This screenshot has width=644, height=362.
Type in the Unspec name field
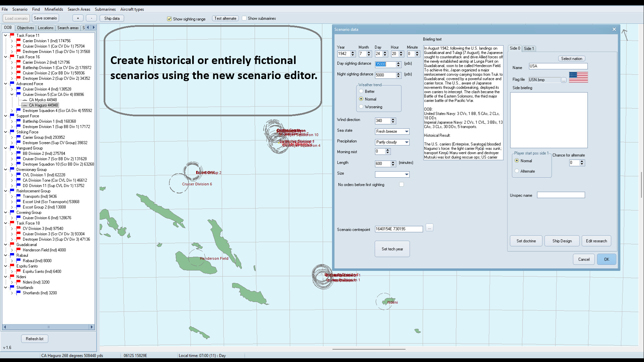tap(561, 195)
